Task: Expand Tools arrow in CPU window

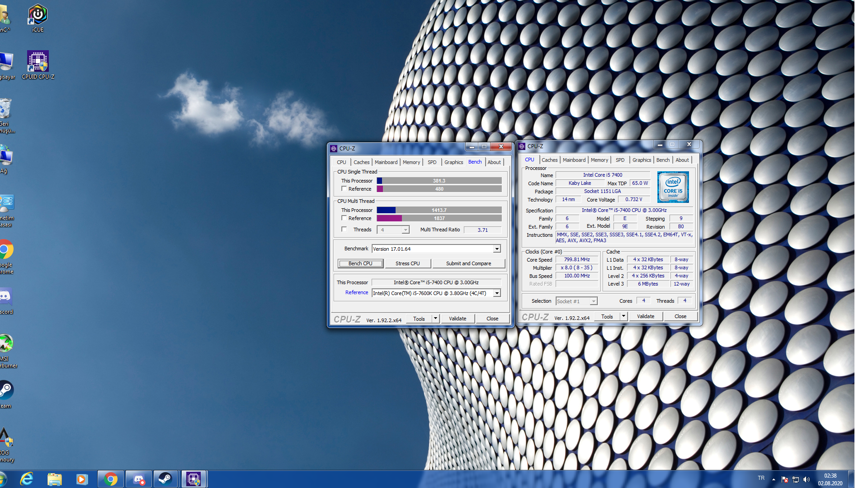Action: pyautogui.click(x=623, y=316)
